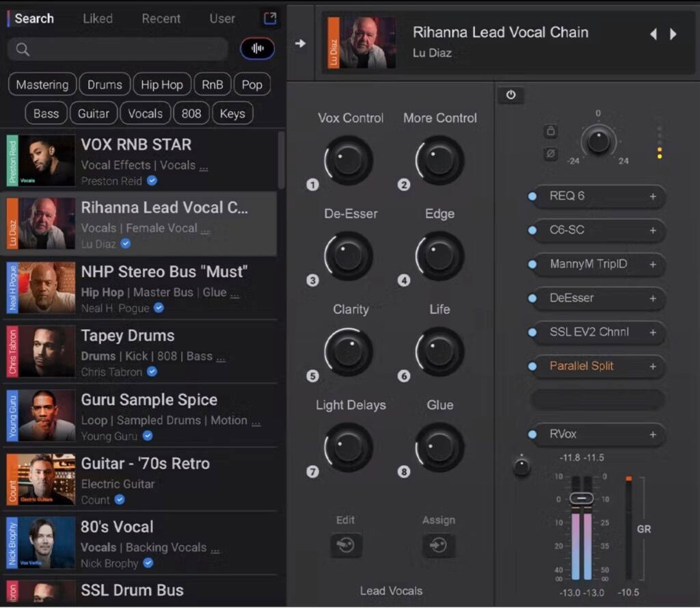Click the audio waveform search button
Viewport: 700px width, 608px height.
[257, 49]
